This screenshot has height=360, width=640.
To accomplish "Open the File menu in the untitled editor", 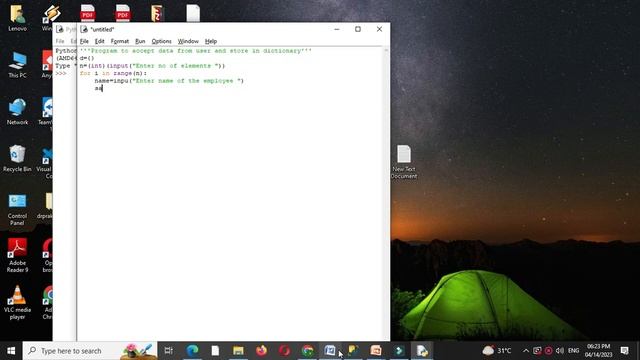I will [x=84, y=41].
